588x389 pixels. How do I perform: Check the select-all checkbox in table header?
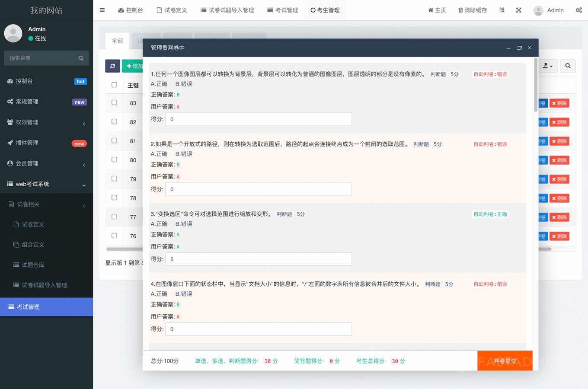click(114, 85)
